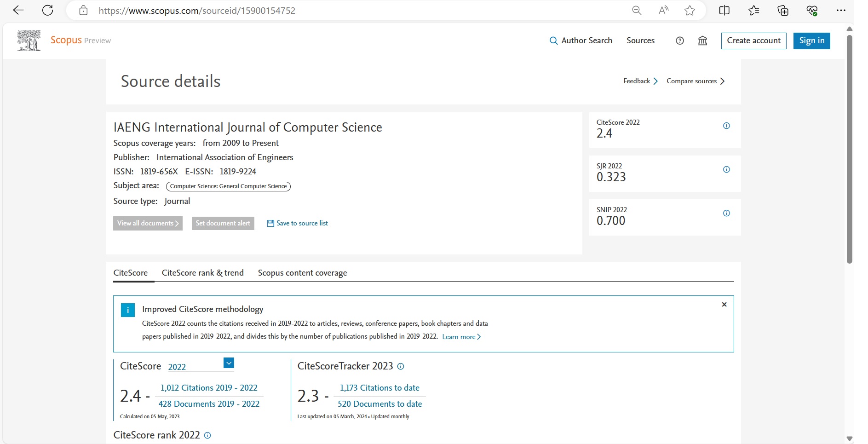Click the General Computer Science subject tag
This screenshot has width=868, height=444.
pyautogui.click(x=228, y=186)
